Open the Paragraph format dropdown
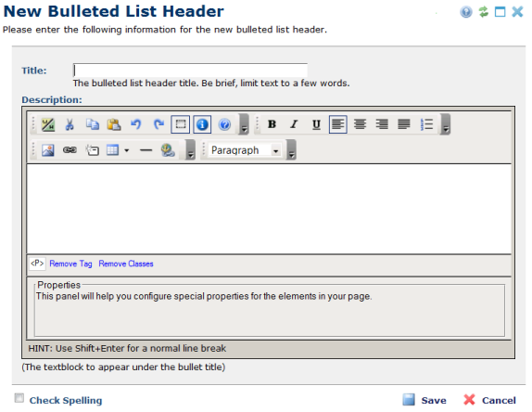Screen dimensions: 532x412 point(246,149)
